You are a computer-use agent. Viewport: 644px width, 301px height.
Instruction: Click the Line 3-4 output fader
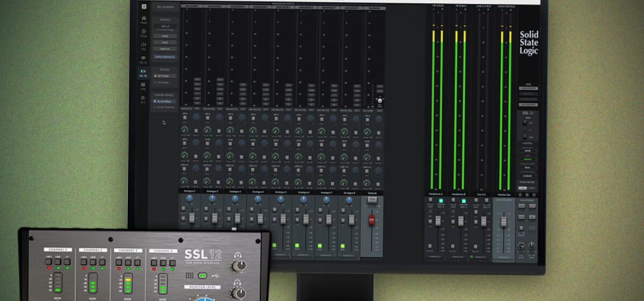tap(484, 220)
